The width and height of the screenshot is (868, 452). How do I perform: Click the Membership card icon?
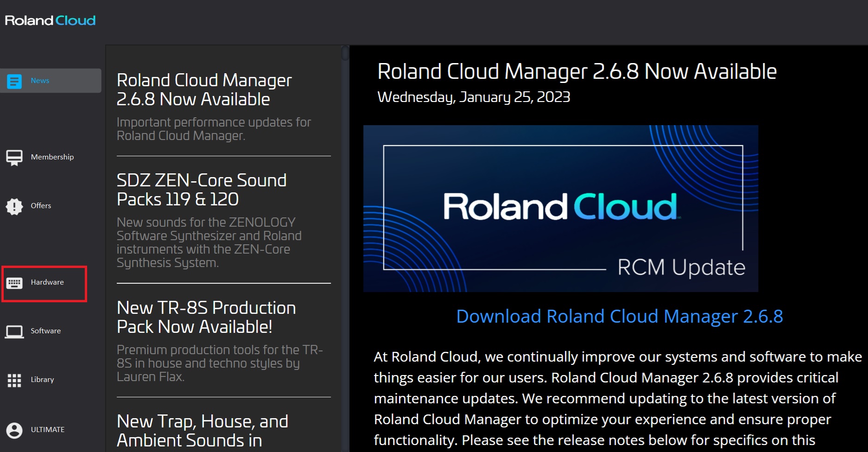[14, 158]
